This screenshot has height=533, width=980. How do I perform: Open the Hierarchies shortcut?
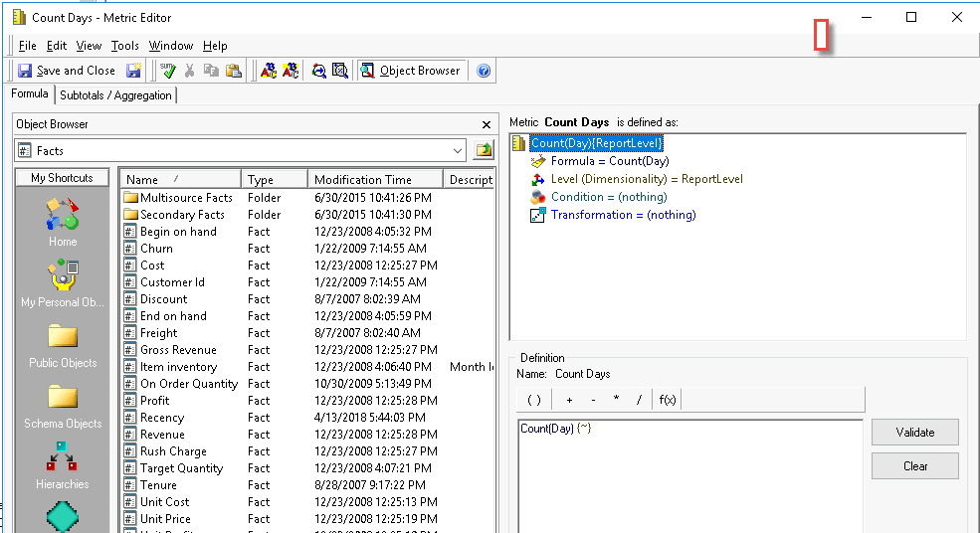(63, 465)
